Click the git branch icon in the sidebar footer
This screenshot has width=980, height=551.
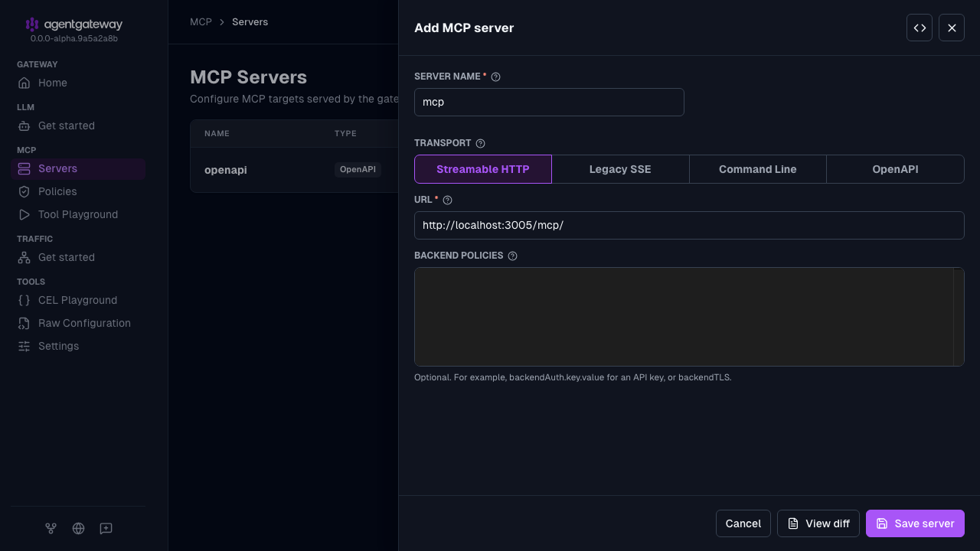click(51, 528)
